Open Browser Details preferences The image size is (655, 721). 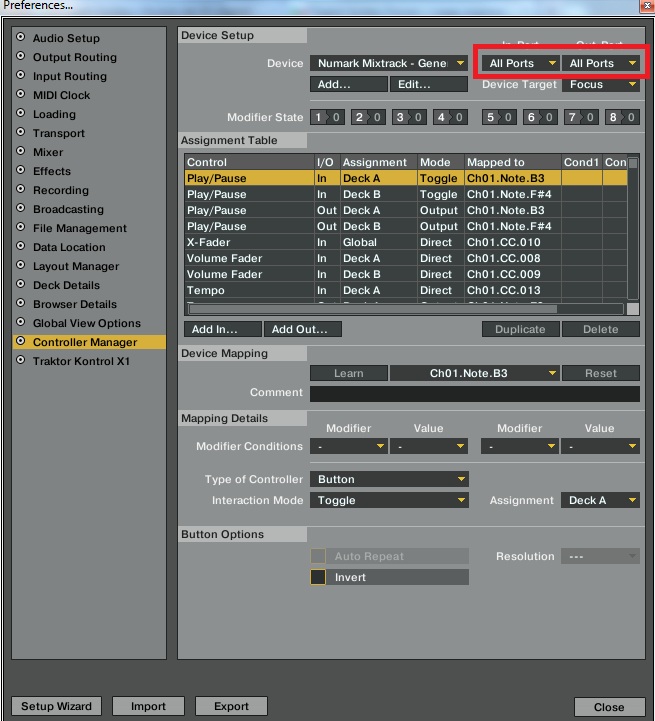[75, 304]
